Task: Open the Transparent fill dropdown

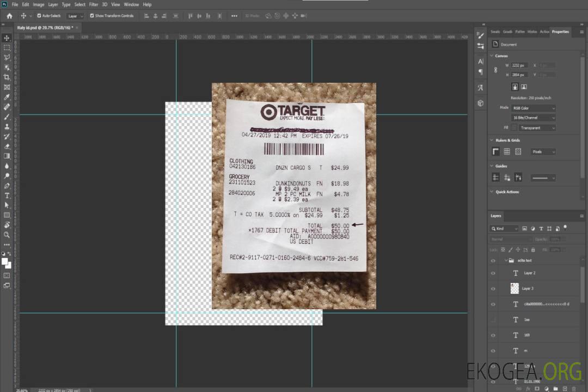Action: [537, 128]
